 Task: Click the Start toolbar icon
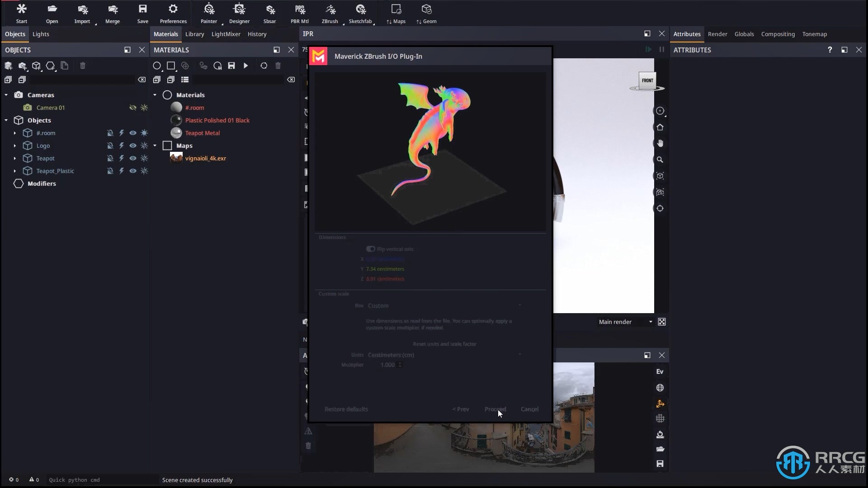pos(21,13)
